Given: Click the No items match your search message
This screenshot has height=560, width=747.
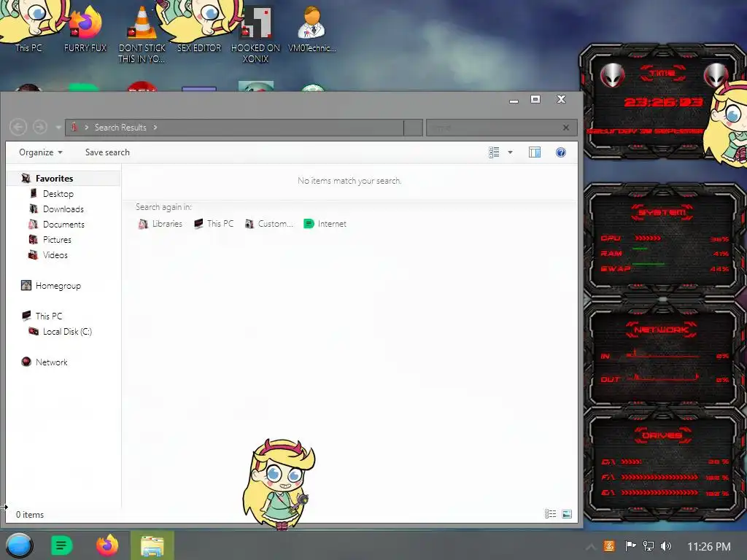Looking at the screenshot, I should tap(349, 181).
